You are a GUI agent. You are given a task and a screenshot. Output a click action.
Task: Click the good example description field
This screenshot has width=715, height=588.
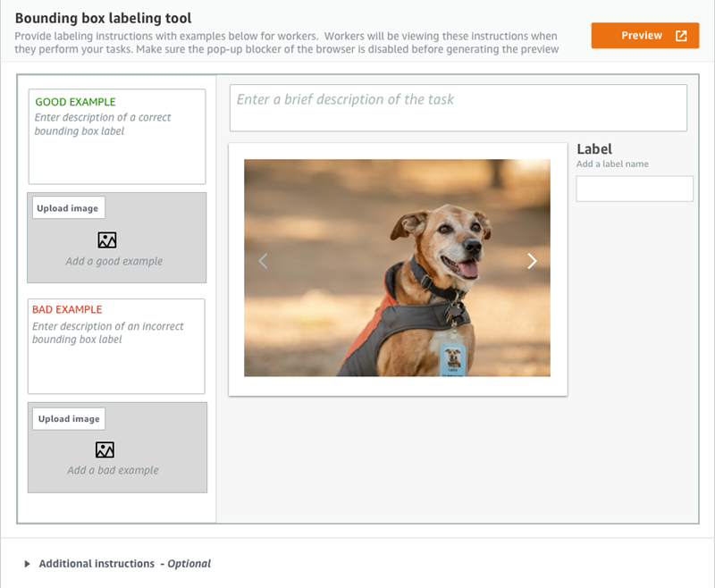(x=117, y=147)
